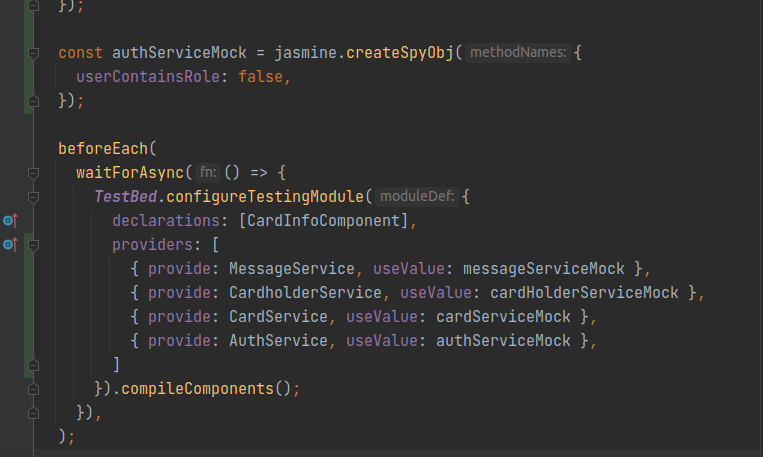Click the 'cardServiceMock' value
This screenshot has height=457, width=763.
click(503, 316)
